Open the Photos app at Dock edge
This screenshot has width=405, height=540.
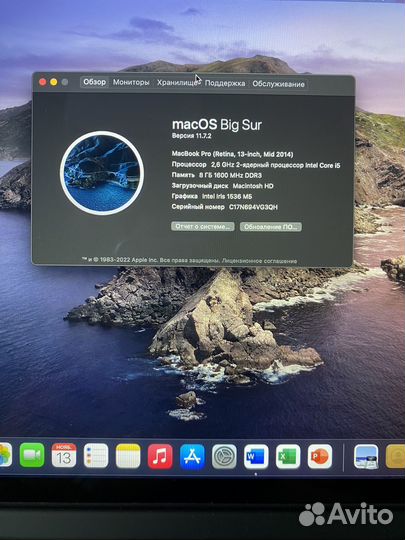6,455
